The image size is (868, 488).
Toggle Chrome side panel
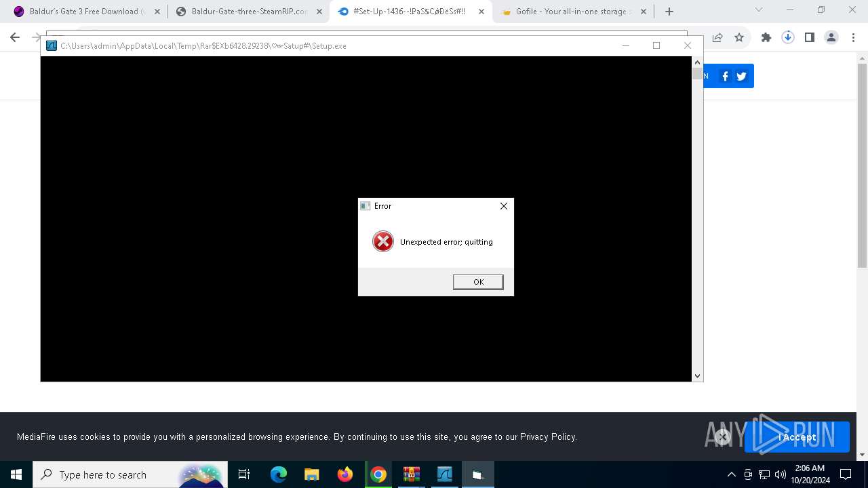(810, 38)
